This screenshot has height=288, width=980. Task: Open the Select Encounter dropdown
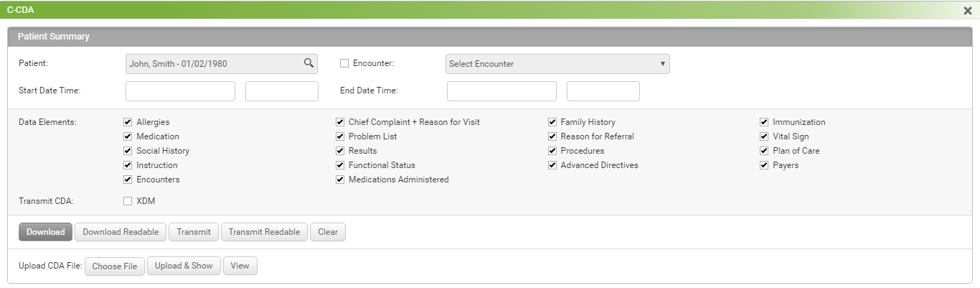(x=557, y=64)
